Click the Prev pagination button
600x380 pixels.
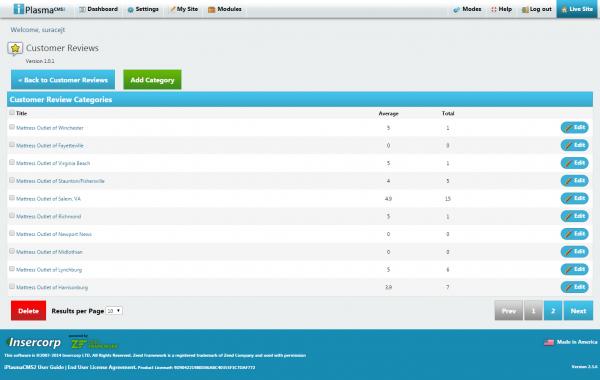point(509,311)
